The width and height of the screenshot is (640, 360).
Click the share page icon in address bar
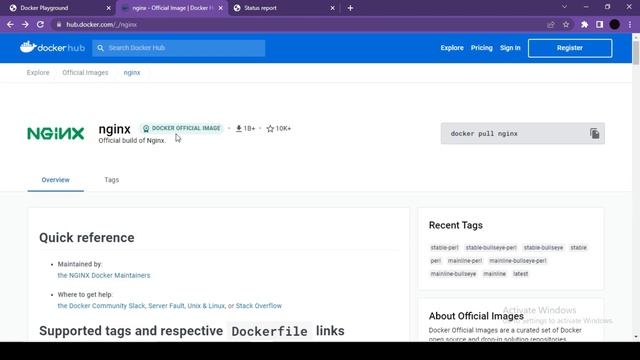point(551,24)
